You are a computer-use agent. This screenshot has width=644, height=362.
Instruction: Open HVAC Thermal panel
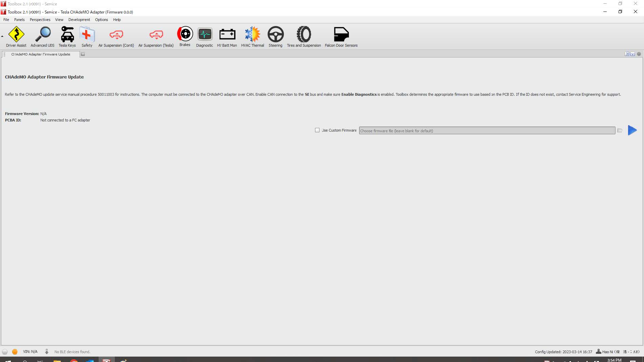(252, 37)
